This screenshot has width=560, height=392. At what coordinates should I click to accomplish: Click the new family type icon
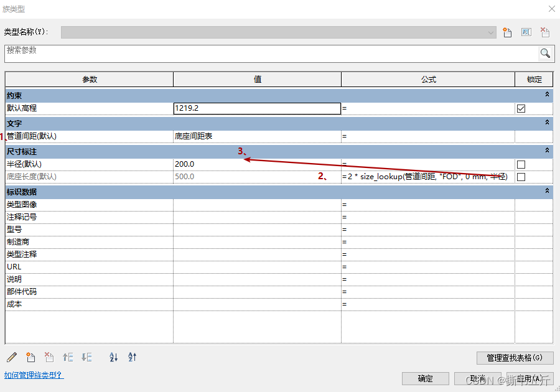click(507, 32)
